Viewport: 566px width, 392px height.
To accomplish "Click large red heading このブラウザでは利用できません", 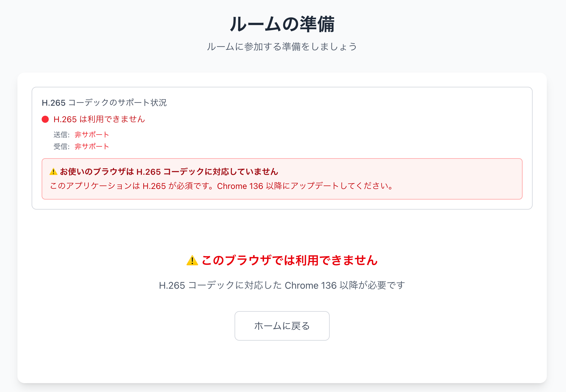I will pos(289,260).
